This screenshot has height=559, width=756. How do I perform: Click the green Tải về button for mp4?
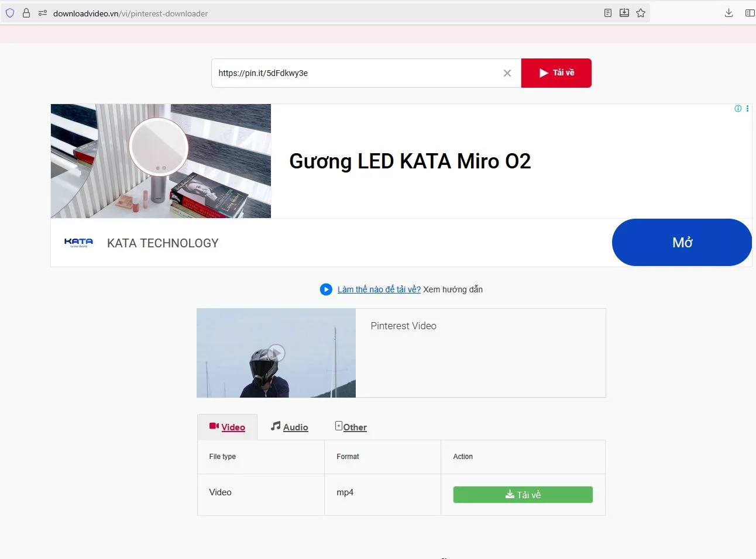click(x=522, y=494)
